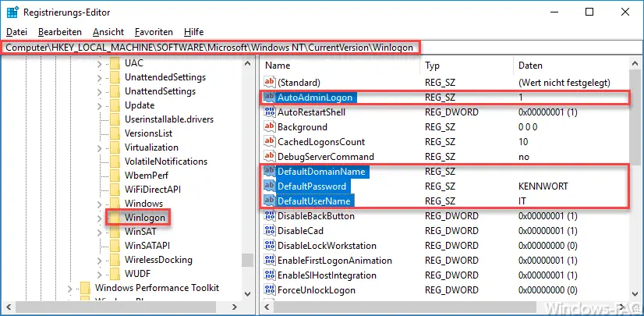Click '(Wert nicht festgelegt)' data cell
Image resolution: width=644 pixels, height=316 pixels.
(564, 83)
